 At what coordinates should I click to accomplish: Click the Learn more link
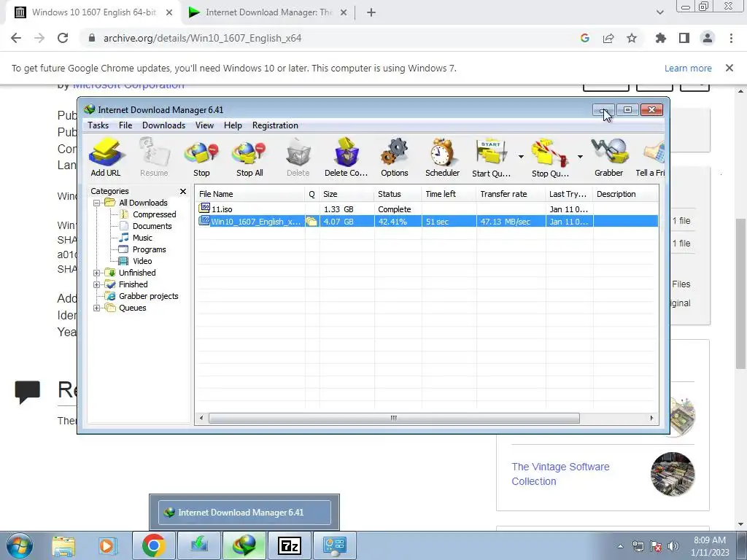688,68
